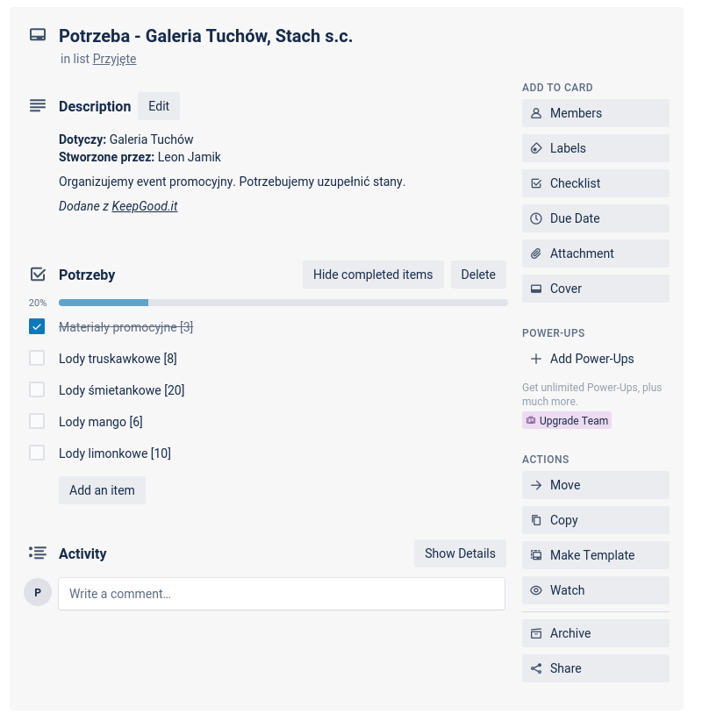The height and width of the screenshot is (728, 702).
Task: Click the Due Date clock icon
Action: tap(536, 218)
